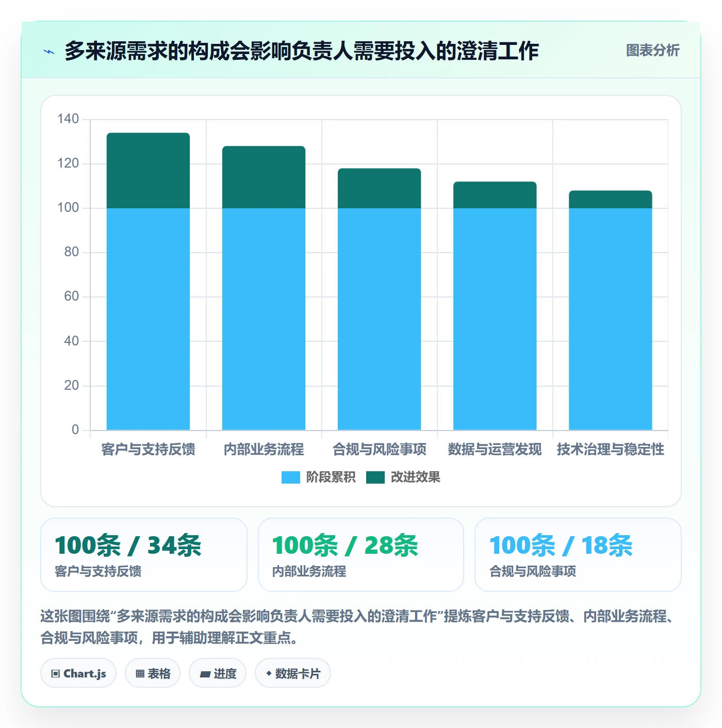Click the chart title 多来源需求的构成会影响负责人需要投入的澄清工作
This screenshot has height=728, width=722.
click(302, 51)
